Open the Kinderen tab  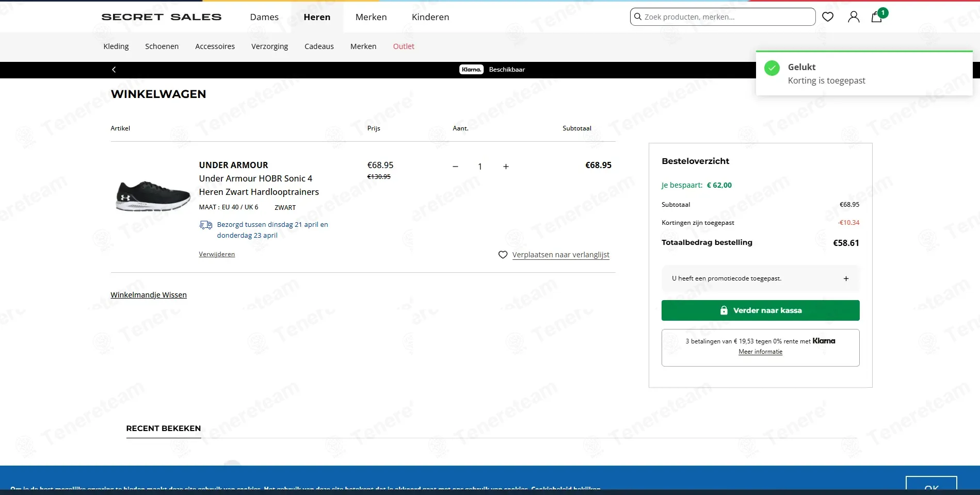[x=430, y=17]
